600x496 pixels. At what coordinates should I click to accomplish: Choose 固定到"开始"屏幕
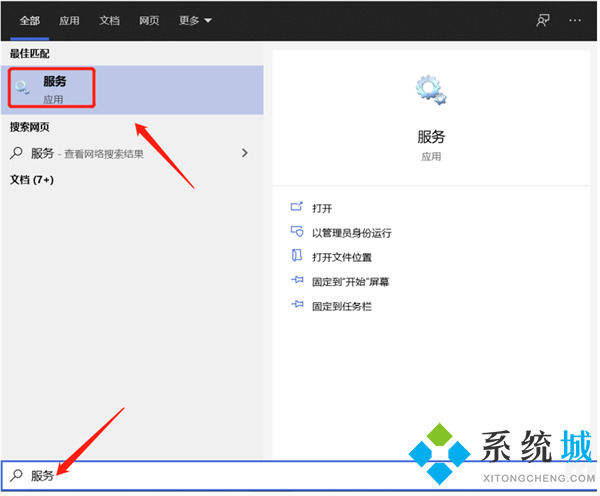tap(351, 282)
